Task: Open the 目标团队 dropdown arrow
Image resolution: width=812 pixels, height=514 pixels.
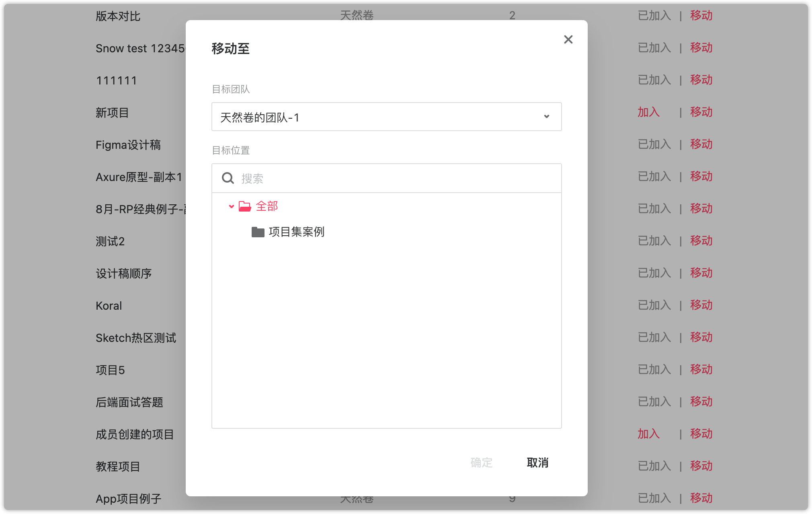Action: click(x=546, y=117)
